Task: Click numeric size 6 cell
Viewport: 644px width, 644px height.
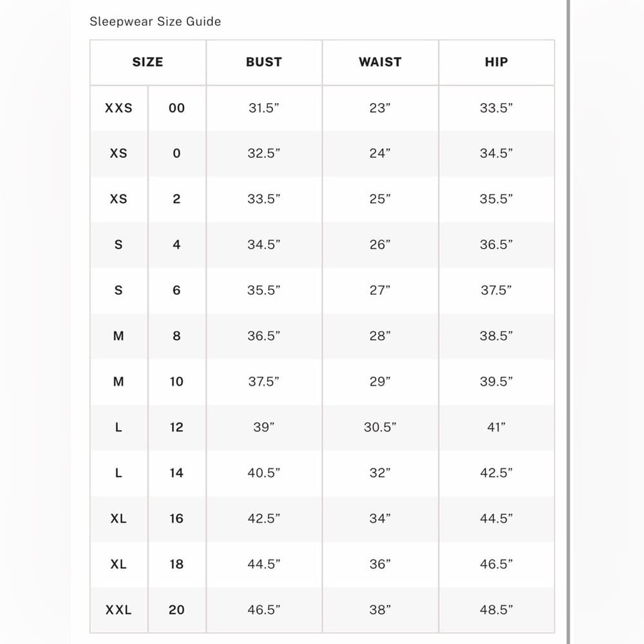Action: click(176, 290)
